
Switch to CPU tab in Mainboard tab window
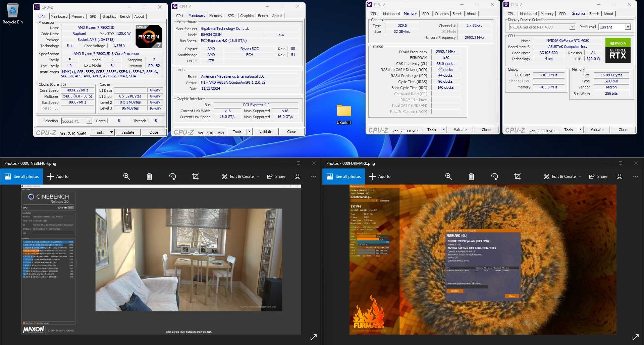pos(180,16)
